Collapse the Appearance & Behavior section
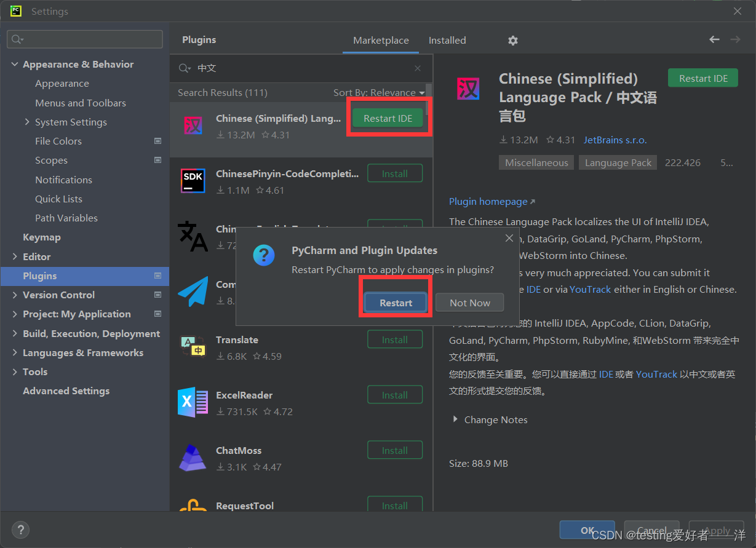 point(15,64)
